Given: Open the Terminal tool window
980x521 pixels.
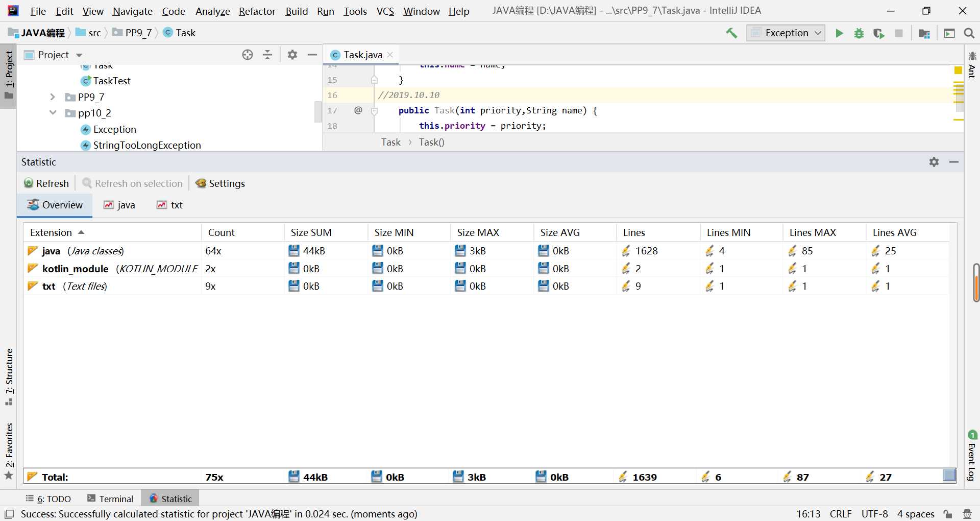Looking at the screenshot, I should [110, 499].
